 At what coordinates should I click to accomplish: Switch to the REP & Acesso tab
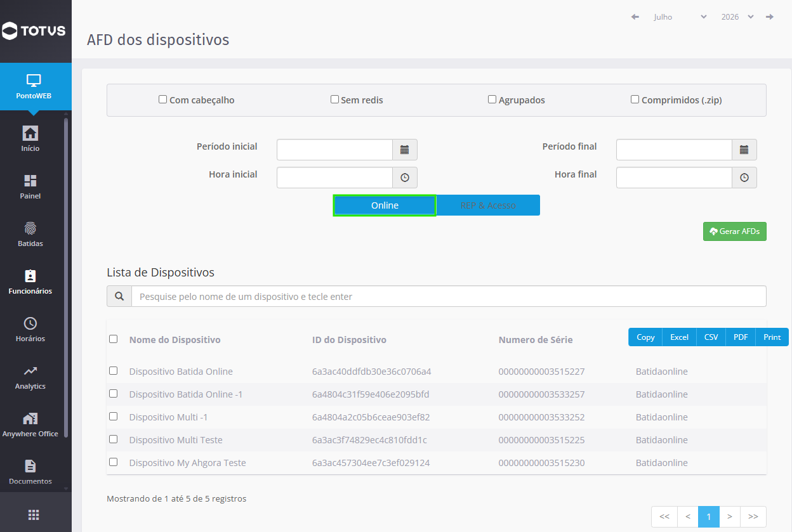click(x=488, y=205)
